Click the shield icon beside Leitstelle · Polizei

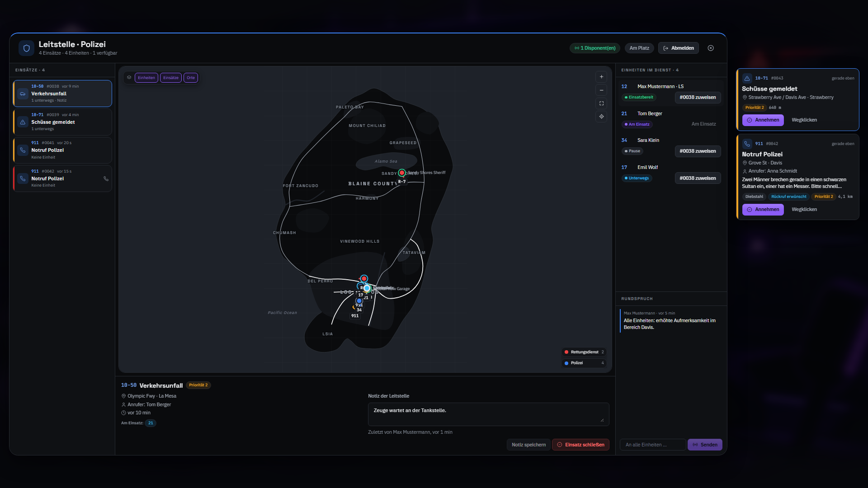pos(26,48)
